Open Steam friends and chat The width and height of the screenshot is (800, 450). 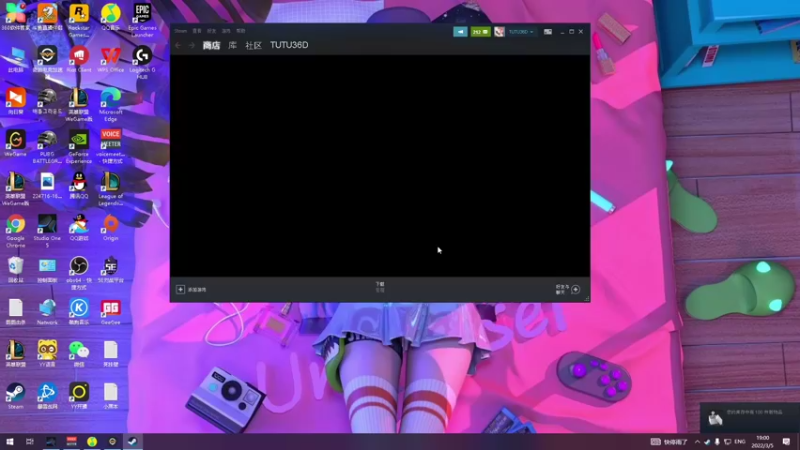[567, 289]
